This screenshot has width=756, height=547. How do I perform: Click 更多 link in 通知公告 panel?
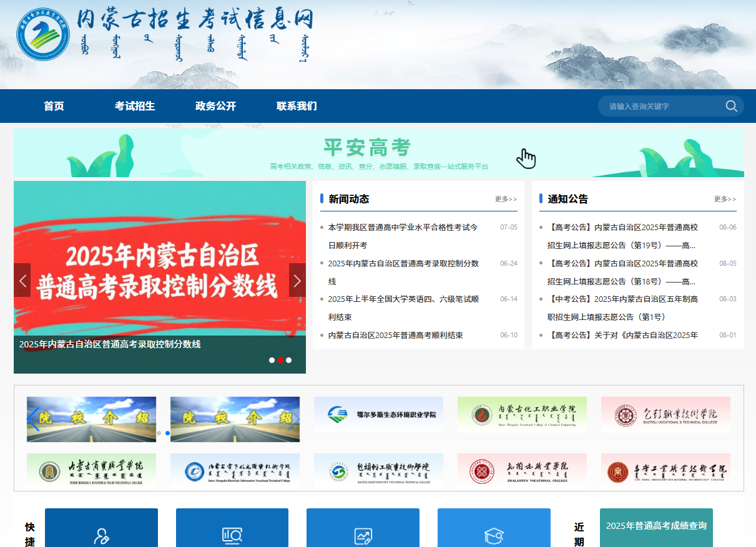[x=724, y=198]
